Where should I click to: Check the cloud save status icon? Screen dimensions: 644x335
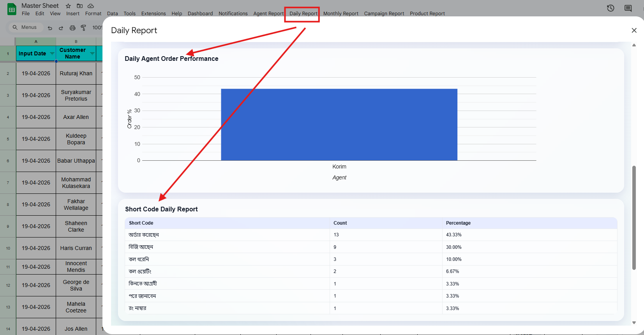(x=91, y=6)
